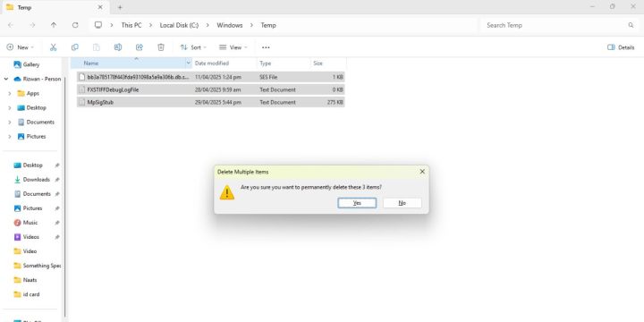Open the id card folder

[x=27, y=294]
